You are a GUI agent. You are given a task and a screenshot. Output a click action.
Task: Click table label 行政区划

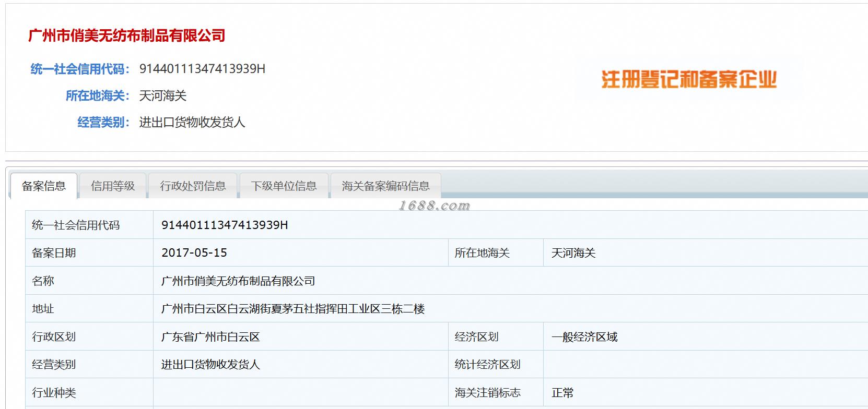coord(54,337)
